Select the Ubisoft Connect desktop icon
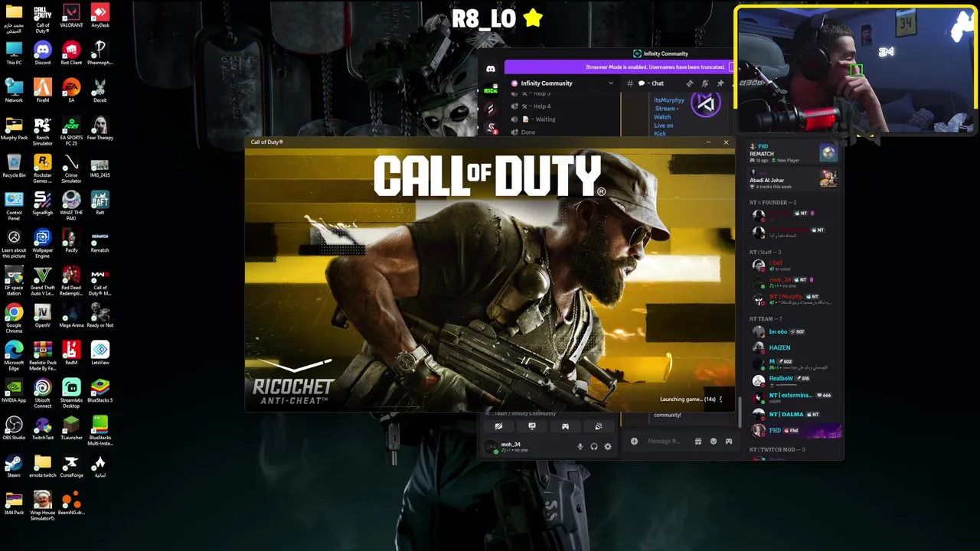The height and width of the screenshot is (551, 980). click(x=42, y=394)
